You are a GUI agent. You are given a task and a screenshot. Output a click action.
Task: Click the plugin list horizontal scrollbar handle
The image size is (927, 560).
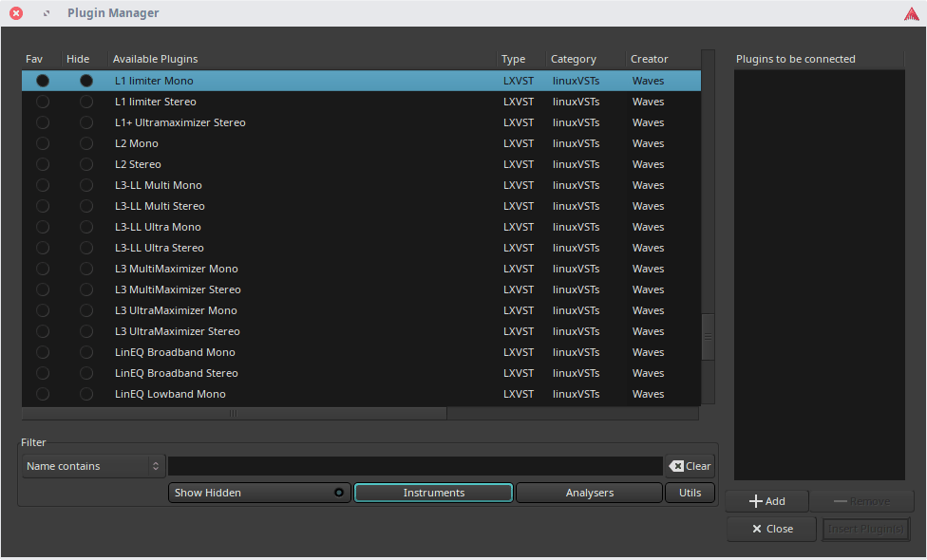click(234, 414)
